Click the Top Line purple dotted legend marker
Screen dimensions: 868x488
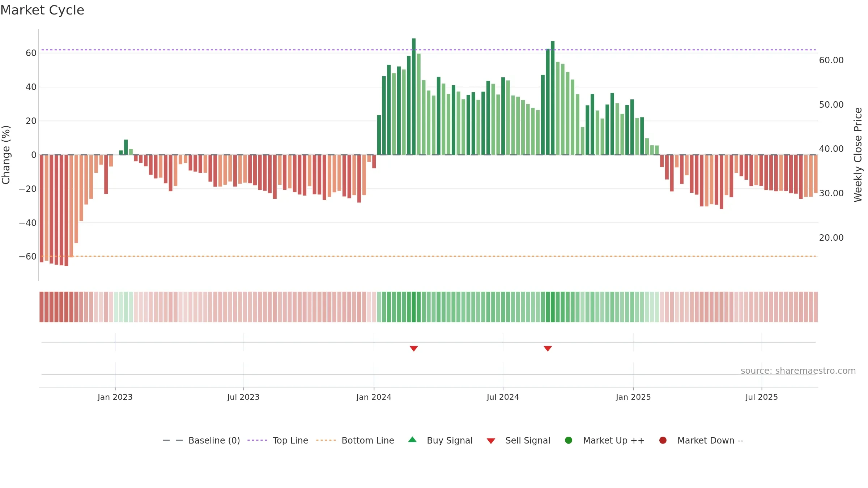click(257, 440)
